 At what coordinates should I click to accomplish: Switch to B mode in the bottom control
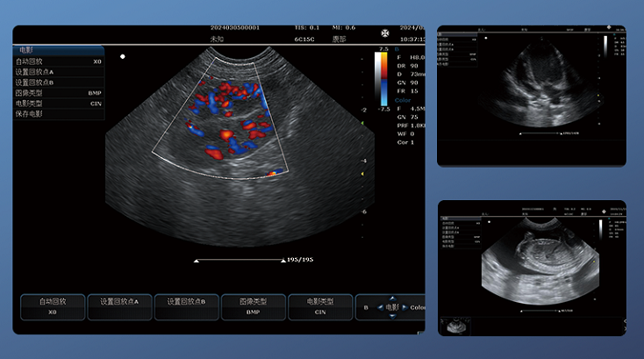(366, 308)
